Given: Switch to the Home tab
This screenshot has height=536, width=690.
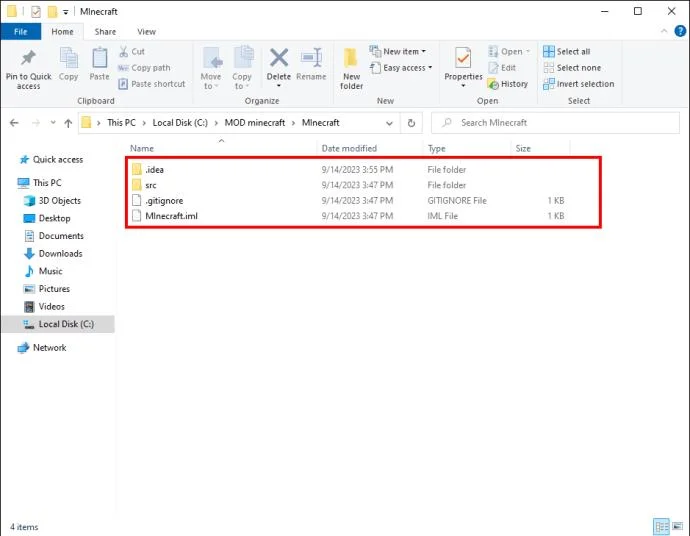Looking at the screenshot, I should coord(62,32).
